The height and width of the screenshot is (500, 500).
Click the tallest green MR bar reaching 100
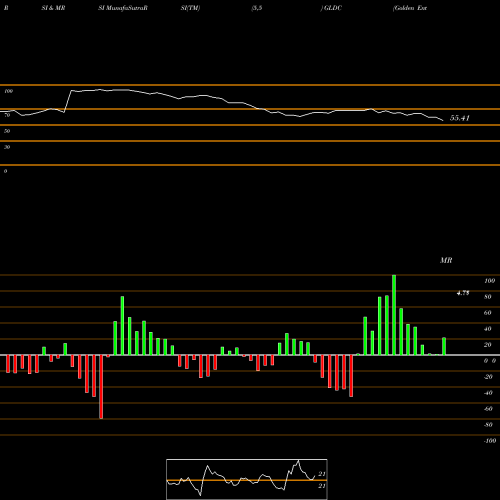click(394, 315)
